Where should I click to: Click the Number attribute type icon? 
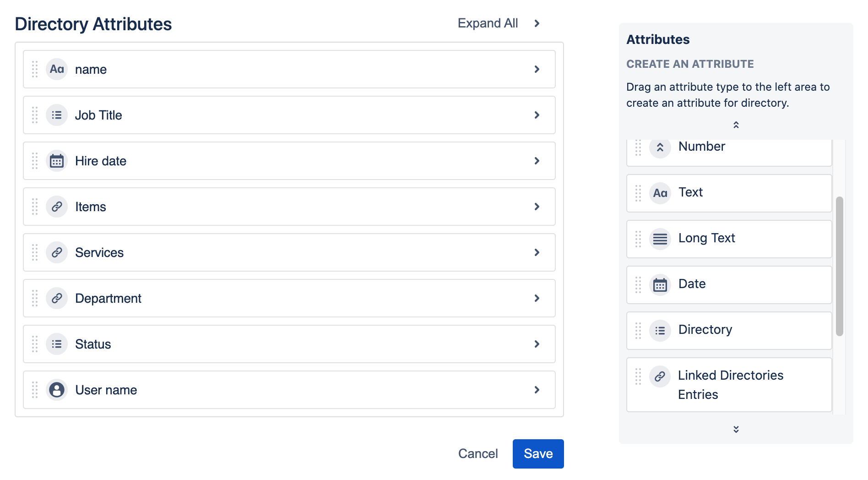pos(660,147)
